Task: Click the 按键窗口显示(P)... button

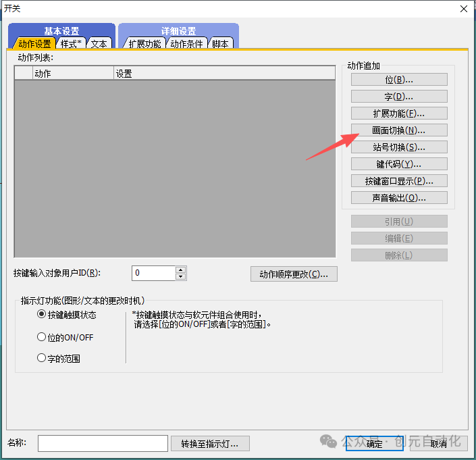Action: 399,181
